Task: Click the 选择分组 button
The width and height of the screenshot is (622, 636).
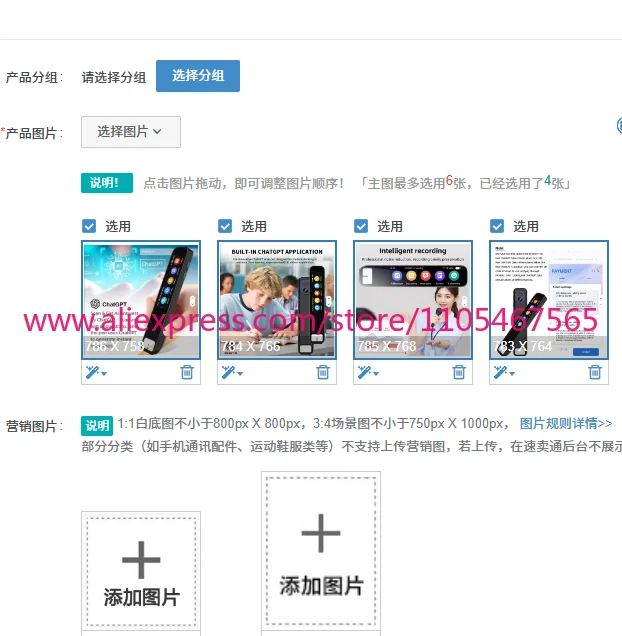Action: click(198, 76)
